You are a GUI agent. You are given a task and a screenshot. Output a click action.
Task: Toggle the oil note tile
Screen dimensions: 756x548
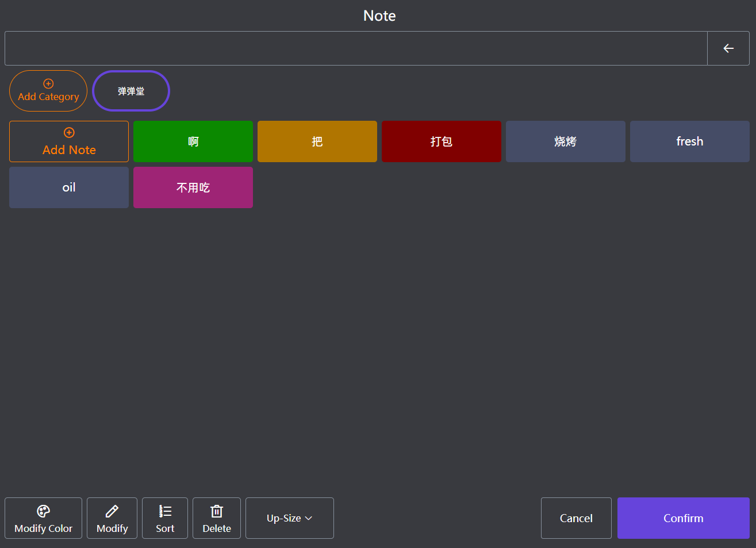tap(69, 187)
